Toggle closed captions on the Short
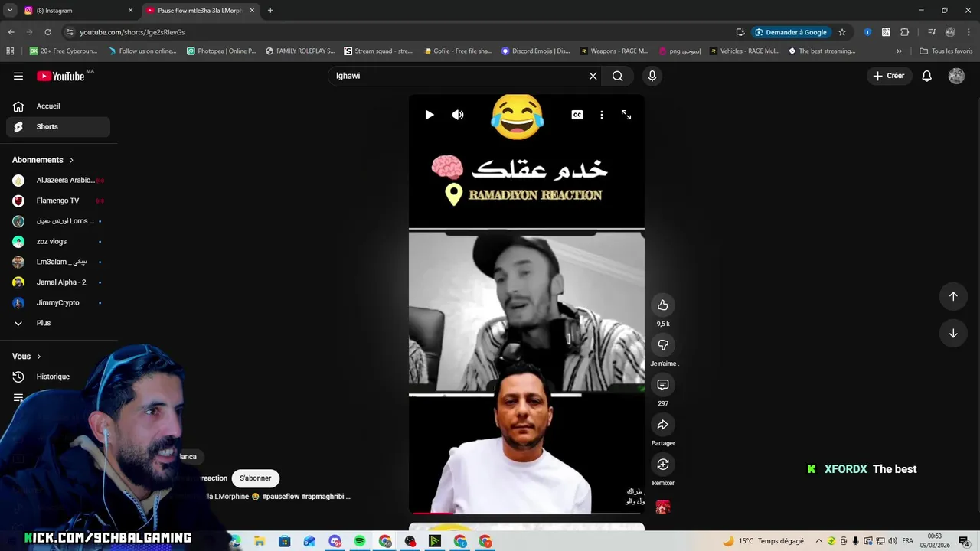Image resolution: width=980 pixels, height=551 pixels. [577, 115]
